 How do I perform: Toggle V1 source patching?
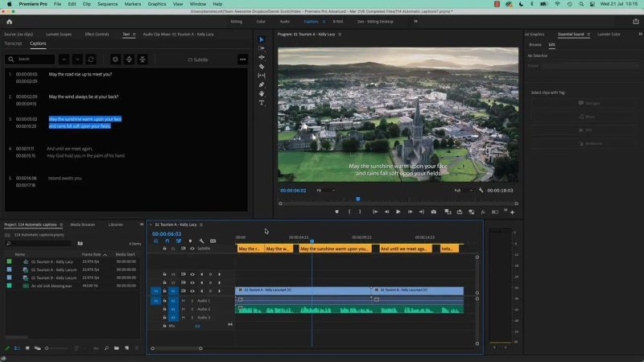pyautogui.click(x=155, y=291)
